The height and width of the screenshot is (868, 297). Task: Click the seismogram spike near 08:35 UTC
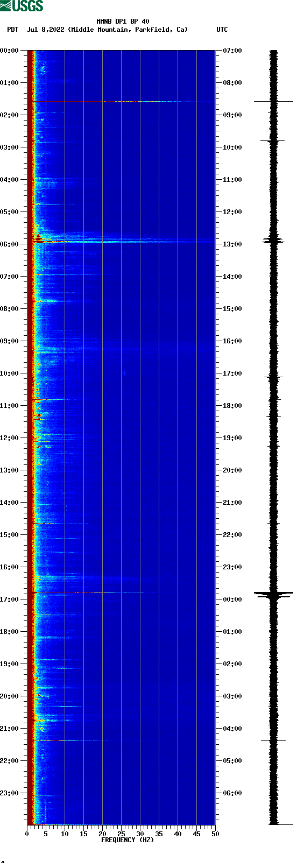273,101
